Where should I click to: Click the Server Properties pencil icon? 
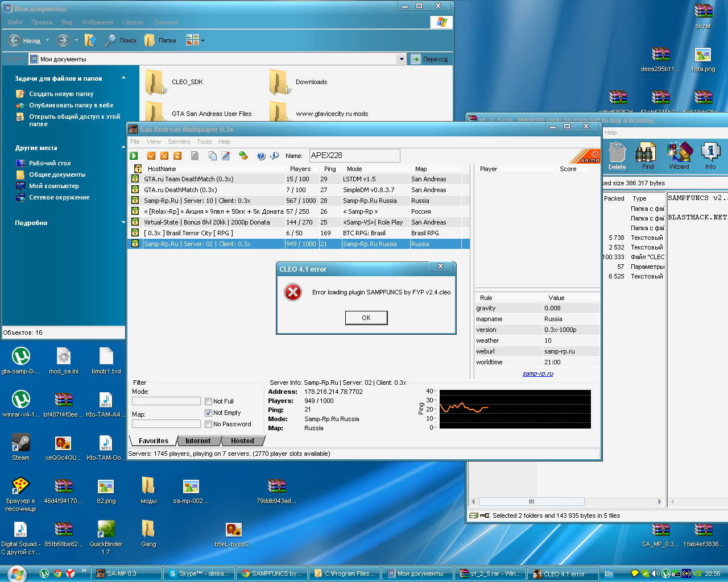226,156
